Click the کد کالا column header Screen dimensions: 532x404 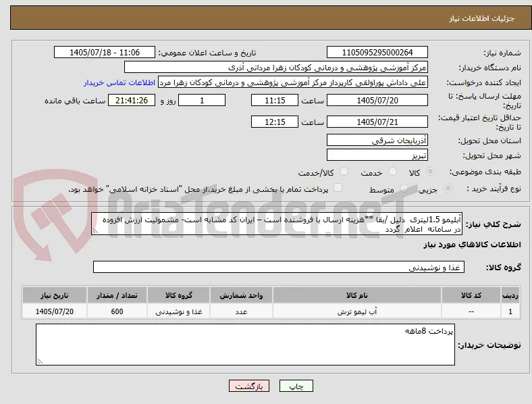tap(471, 295)
